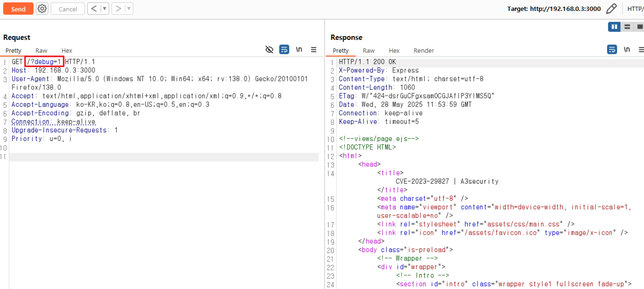Screen dimensions: 644x289
Task: Toggle the \n non-printable characters in Request
Action: (299, 49)
